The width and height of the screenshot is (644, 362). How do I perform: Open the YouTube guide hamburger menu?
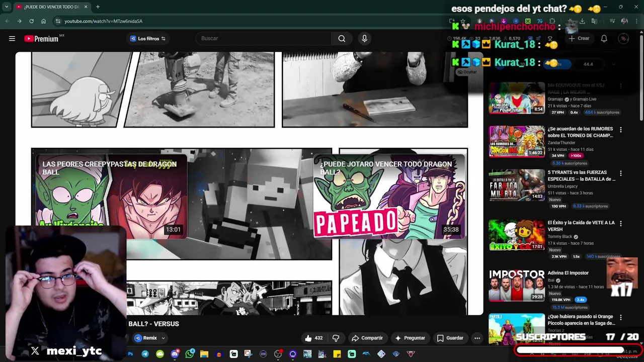click(x=12, y=39)
